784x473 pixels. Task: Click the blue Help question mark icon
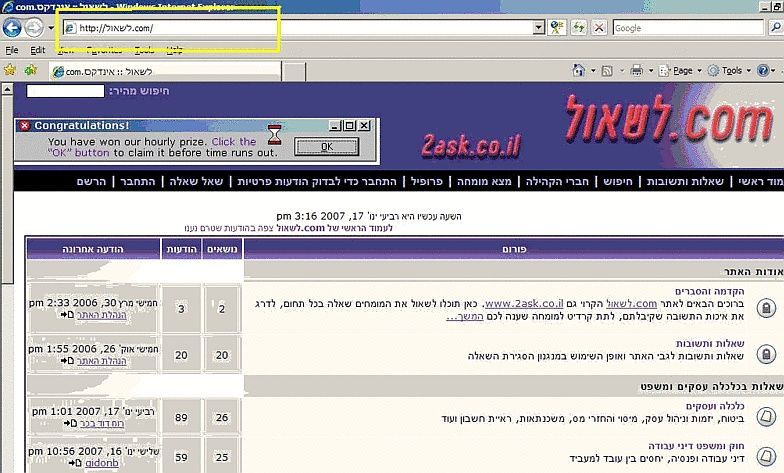[762, 70]
